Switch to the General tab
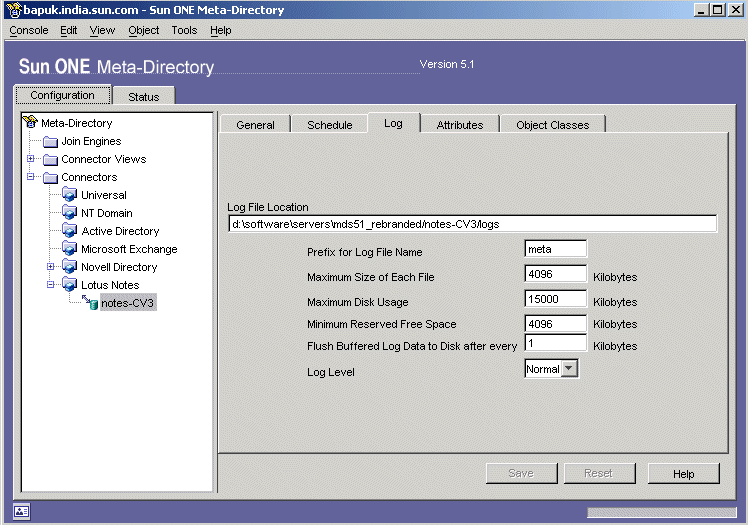Image resolution: width=748 pixels, height=525 pixels. (x=255, y=125)
